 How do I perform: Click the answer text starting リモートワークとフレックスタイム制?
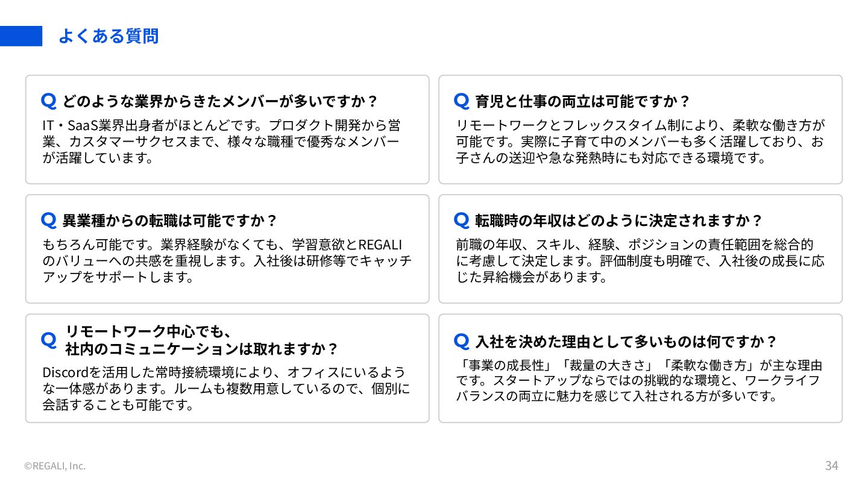tap(640, 142)
